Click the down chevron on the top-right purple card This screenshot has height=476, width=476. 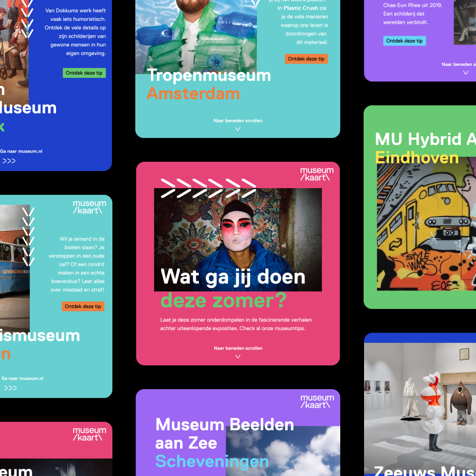coord(466,73)
